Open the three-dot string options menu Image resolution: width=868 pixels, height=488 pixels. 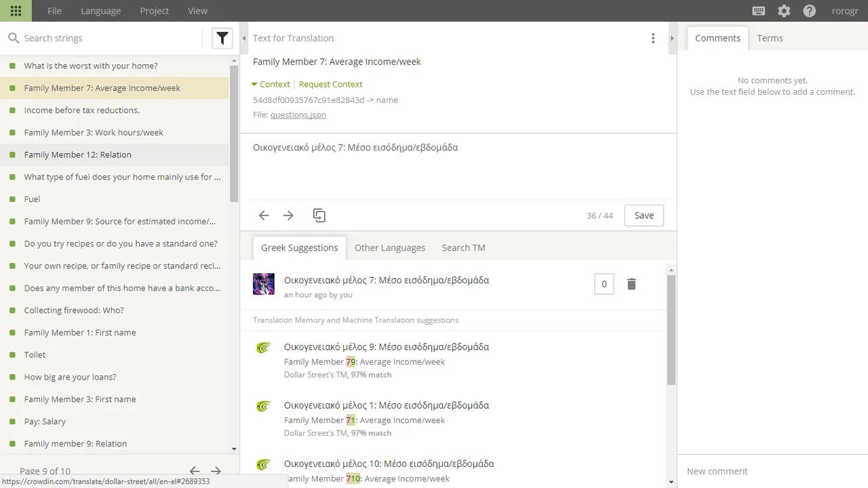tap(653, 38)
